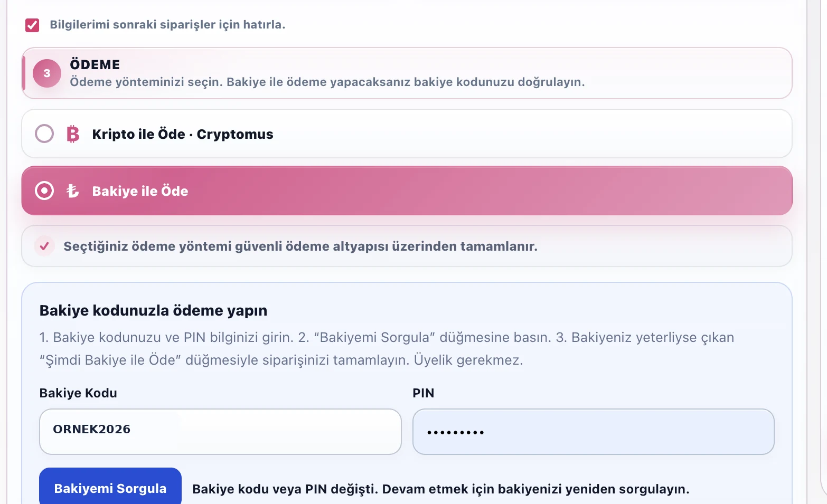Click 'Seçtiğiniz ödeme yöntemi güvenli' notice text

[x=300, y=246]
